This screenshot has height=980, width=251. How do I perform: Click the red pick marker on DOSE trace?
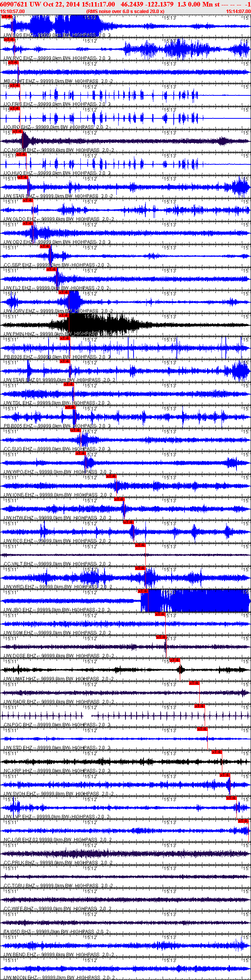(161, 637)
